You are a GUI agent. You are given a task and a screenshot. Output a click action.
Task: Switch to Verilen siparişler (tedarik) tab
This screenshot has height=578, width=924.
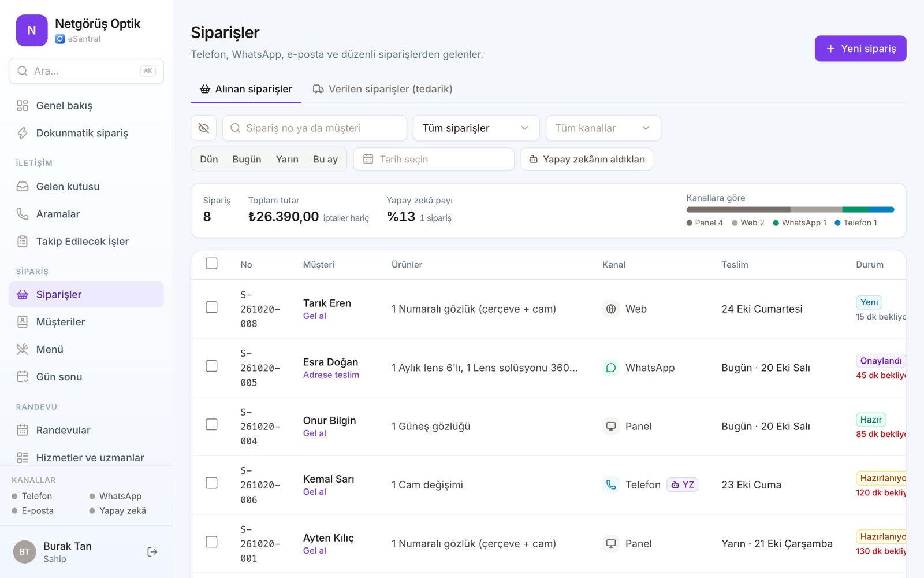382,89
